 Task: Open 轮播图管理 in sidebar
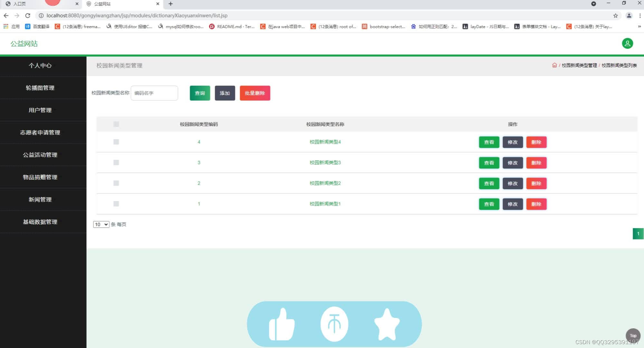(x=40, y=88)
